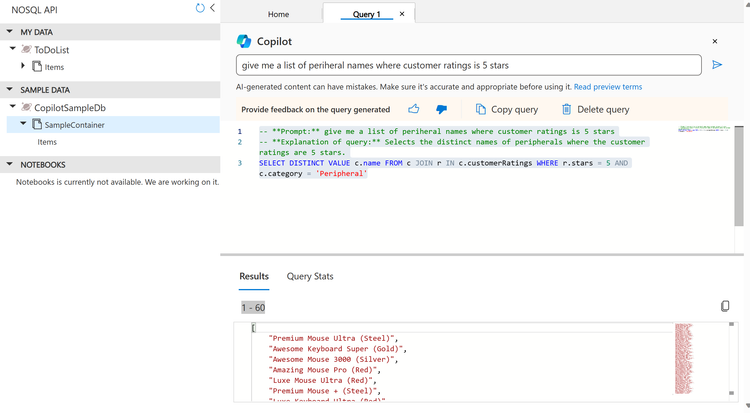Open the Read preview terms link

point(608,87)
